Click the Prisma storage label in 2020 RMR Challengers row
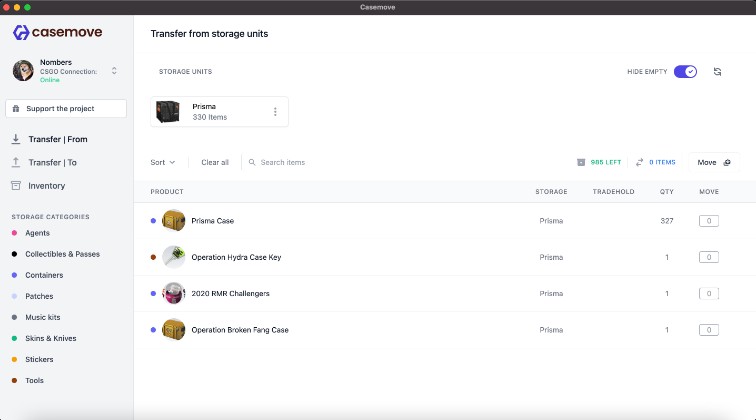Image resolution: width=756 pixels, height=420 pixels. (551, 294)
